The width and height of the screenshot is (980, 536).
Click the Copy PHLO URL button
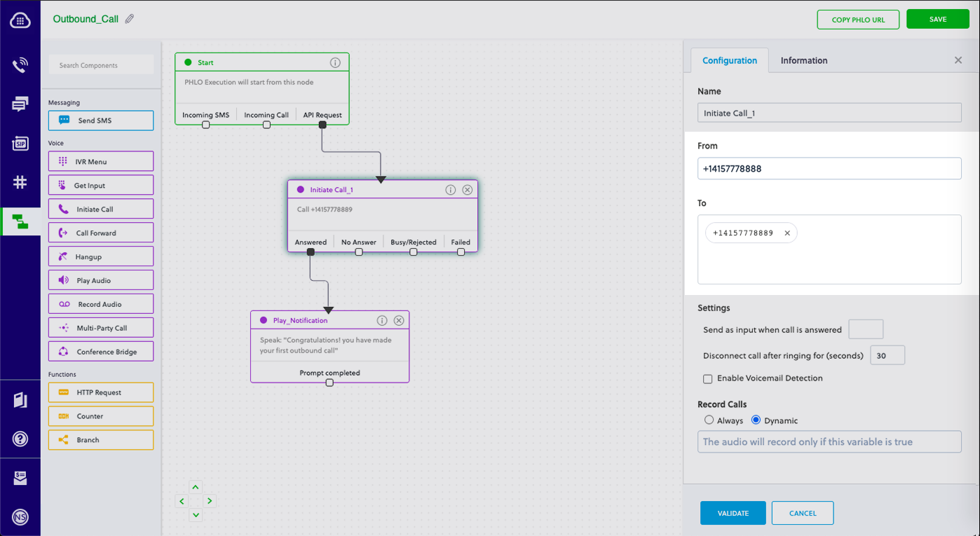[x=858, y=20]
